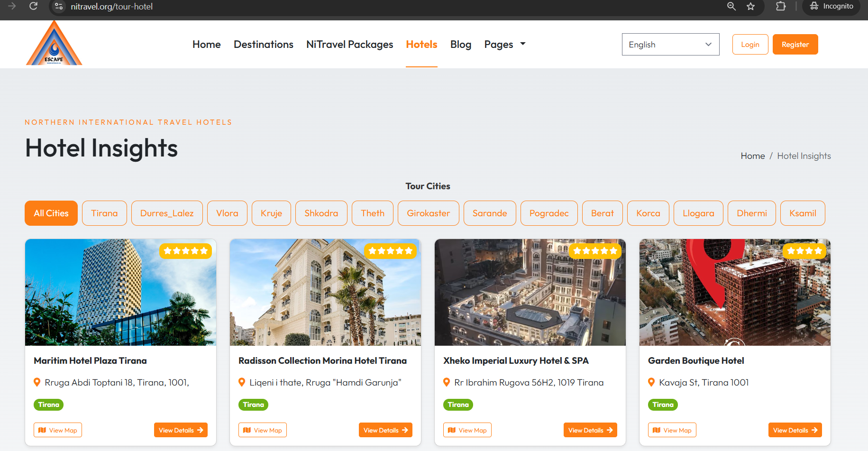Screen dimensions: 868x451
Task: Click star rating badge on Xheko Imperial image
Action: (595, 251)
